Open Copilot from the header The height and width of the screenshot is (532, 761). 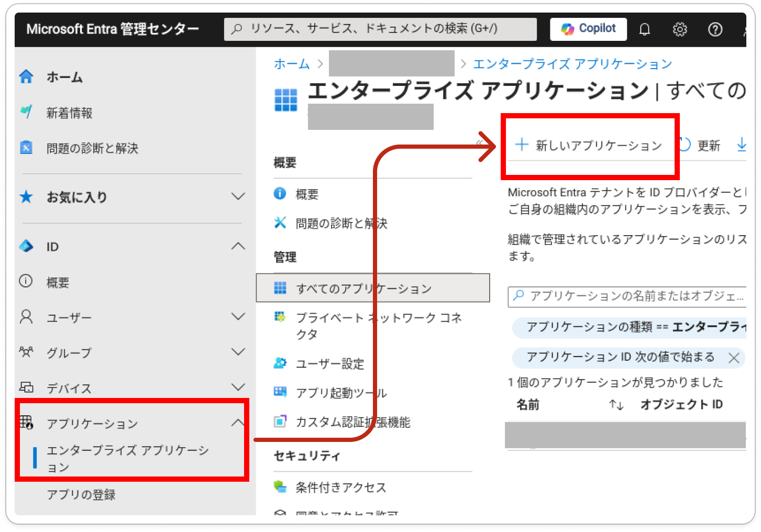click(x=588, y=29)
